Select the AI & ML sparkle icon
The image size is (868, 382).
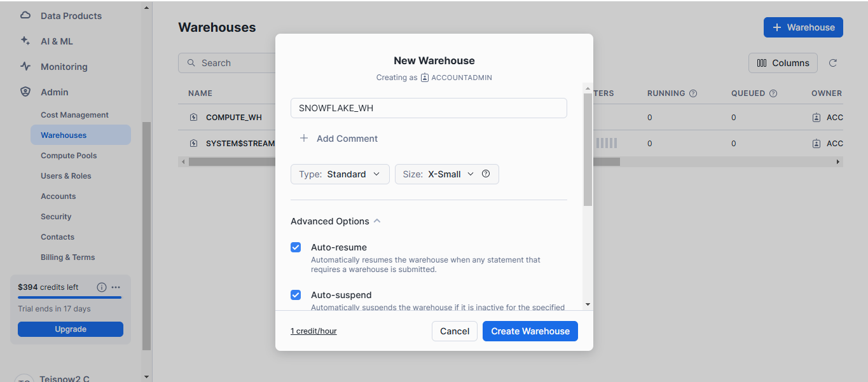pos(25,41)
